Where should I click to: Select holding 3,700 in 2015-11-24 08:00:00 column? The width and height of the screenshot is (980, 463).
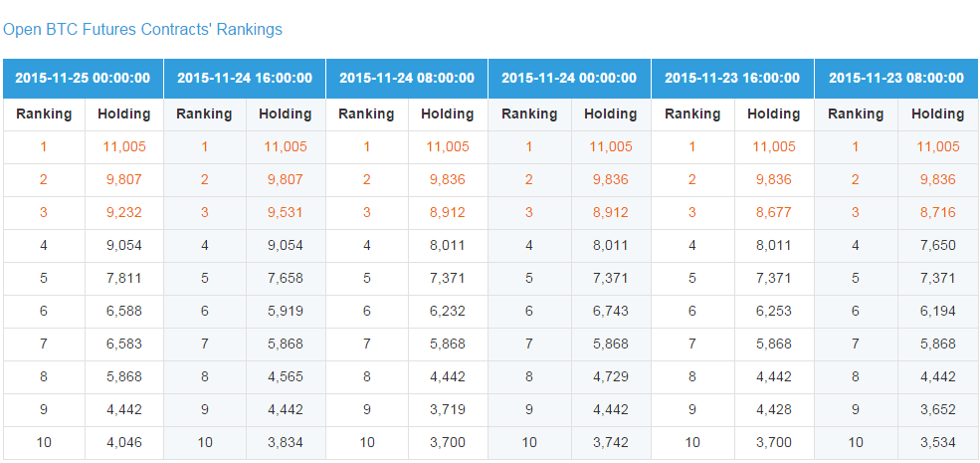[447, 442]
